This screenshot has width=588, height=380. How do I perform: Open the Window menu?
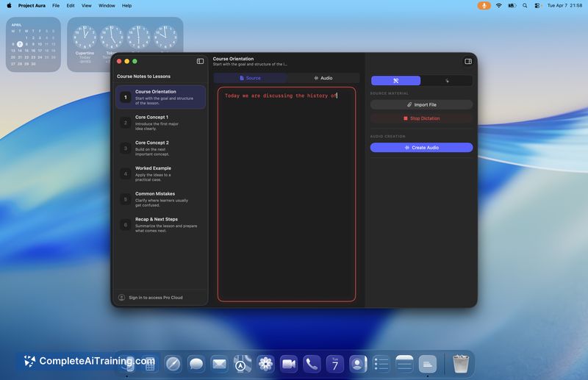[x=107, y=6]
